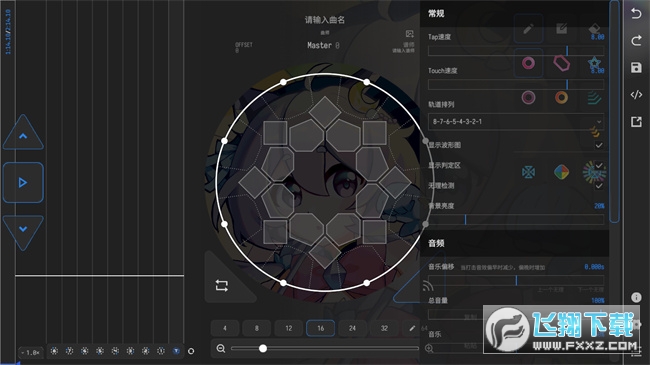
Task: Toggle lane 1 icon in bottom bar
Action: [x=161, y=351]
